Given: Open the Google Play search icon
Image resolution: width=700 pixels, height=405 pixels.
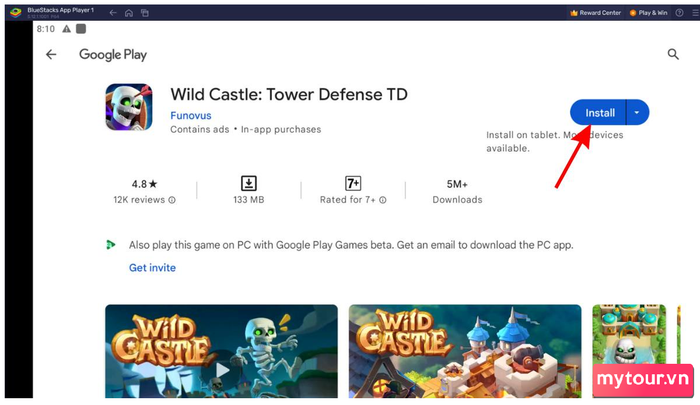Looking at the screenshot, I should click(673, 54).
